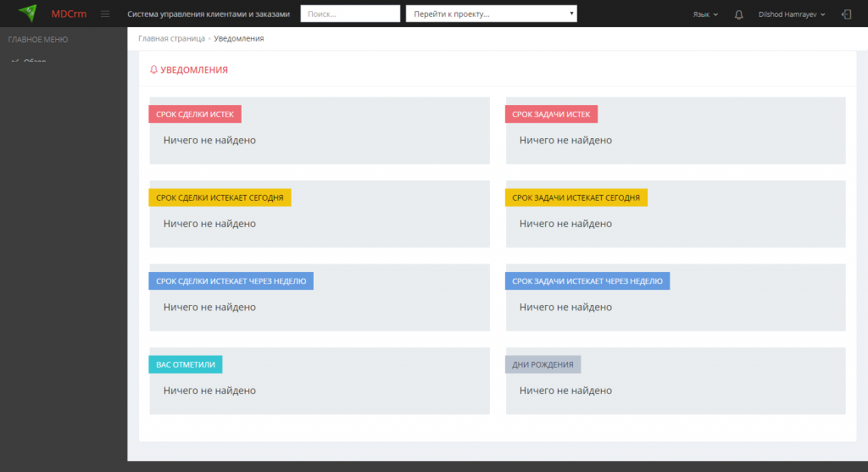
Task: Go to Главная страница in the breadcrumb
Action: point(171,39)
